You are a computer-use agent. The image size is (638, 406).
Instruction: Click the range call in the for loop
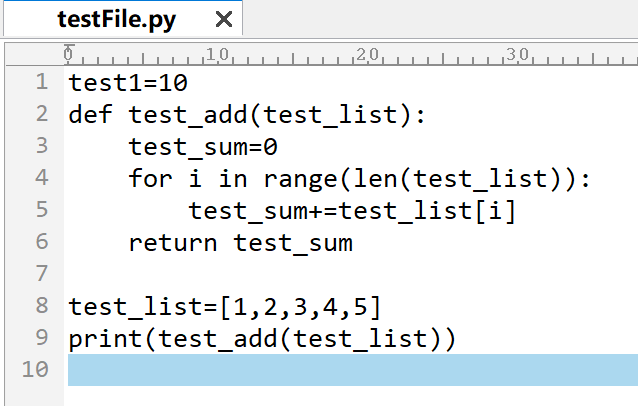pos(300,179)
